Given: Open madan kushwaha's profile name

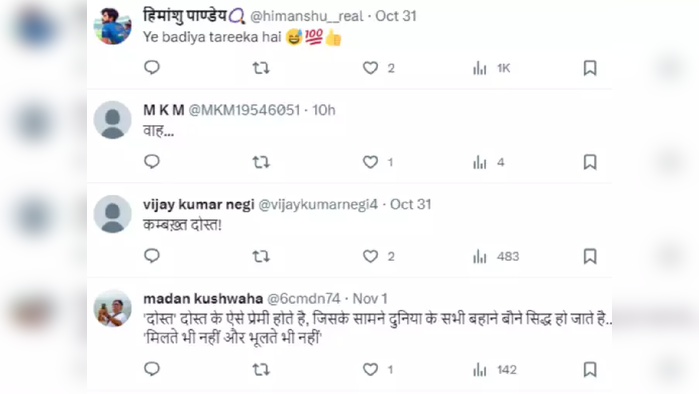Looking at the screenshot, I should coord(203,299).
